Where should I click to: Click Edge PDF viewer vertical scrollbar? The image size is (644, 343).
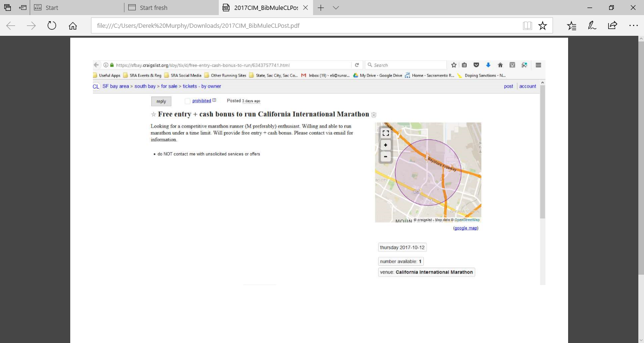tap(641, 157)
